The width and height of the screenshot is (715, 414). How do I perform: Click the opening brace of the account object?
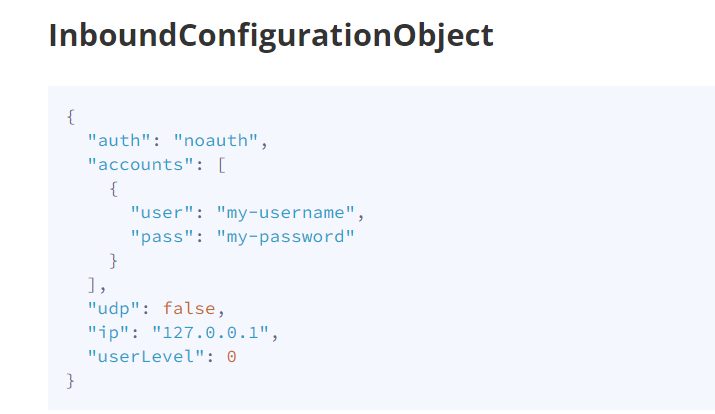114,187
